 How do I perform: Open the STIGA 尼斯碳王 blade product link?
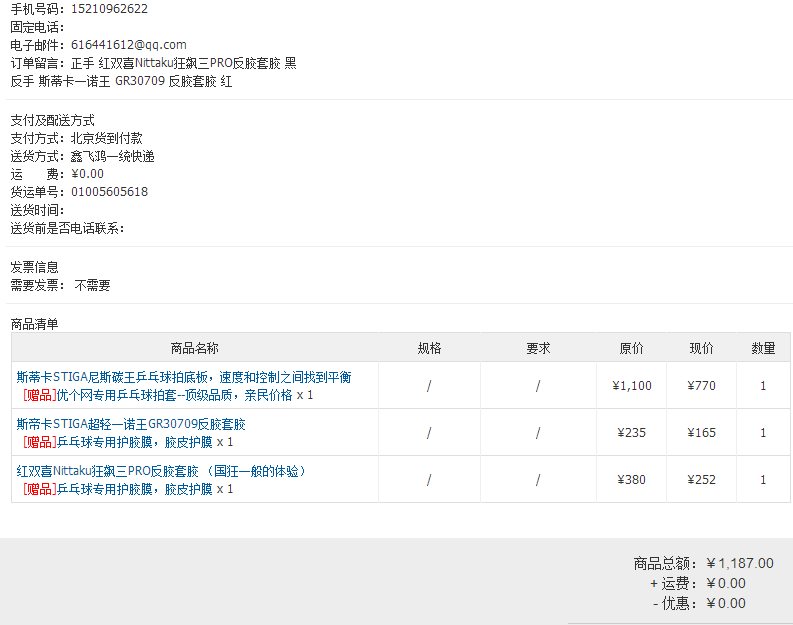click(184, 377)
